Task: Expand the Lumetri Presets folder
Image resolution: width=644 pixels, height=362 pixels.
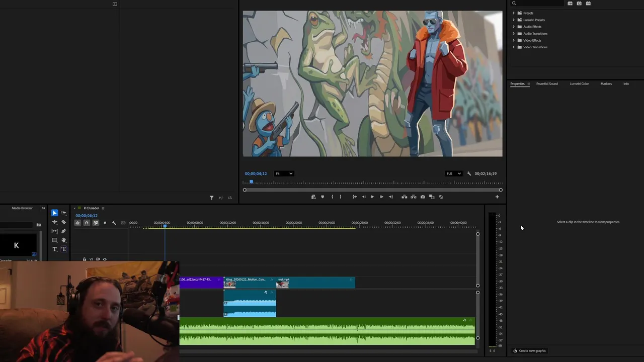Action: click(x=514, y=20)
